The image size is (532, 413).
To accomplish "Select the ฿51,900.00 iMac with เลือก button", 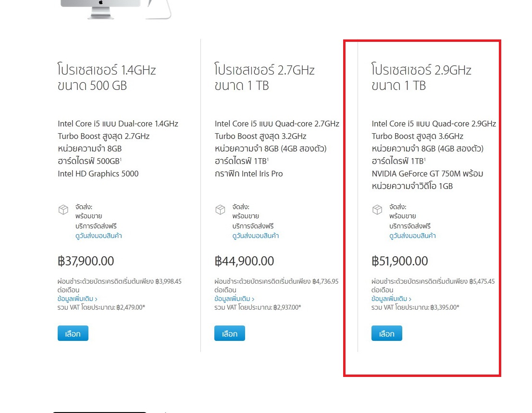I will [x=386, y=333].
